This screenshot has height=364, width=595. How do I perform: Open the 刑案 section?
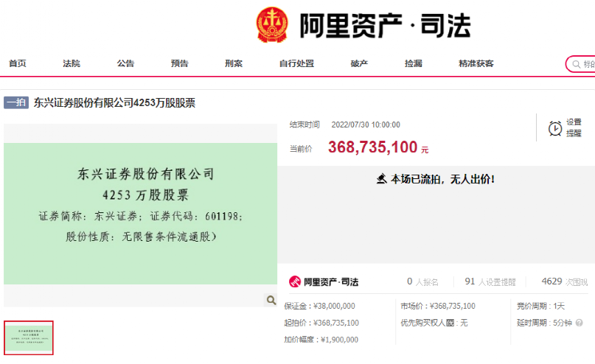[234, 63]
